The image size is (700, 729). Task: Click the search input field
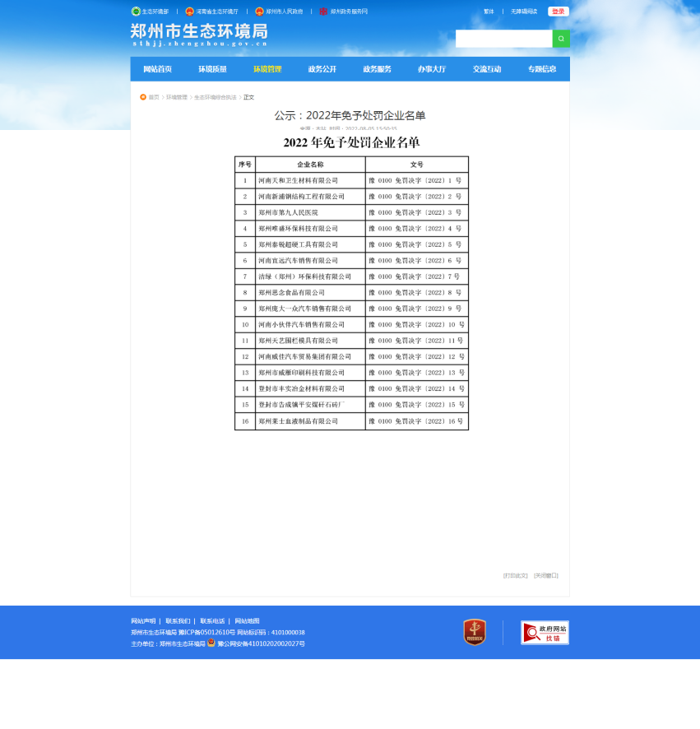[504, 39]
